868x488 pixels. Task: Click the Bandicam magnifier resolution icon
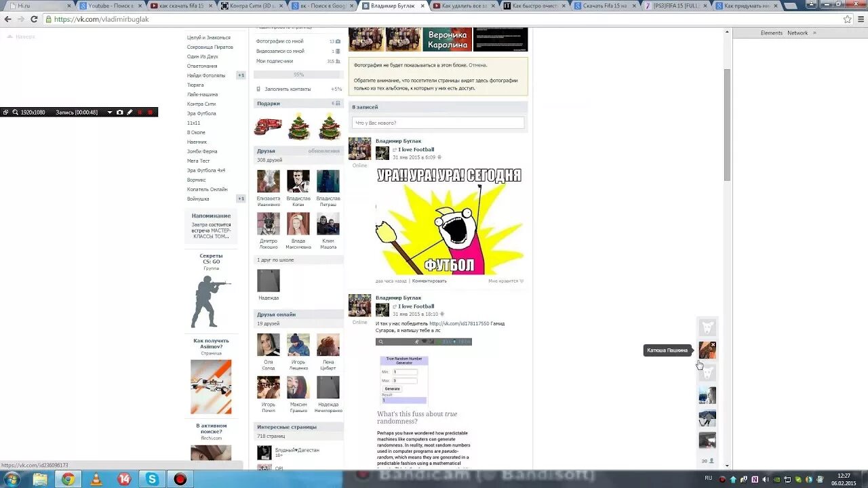[15, 112]
